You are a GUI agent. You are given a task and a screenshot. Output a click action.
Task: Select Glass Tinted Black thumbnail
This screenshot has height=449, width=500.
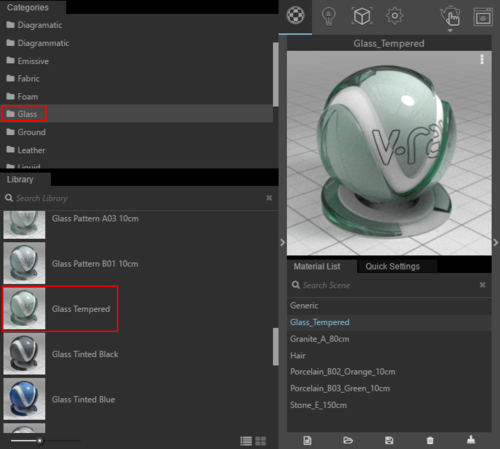24,354
